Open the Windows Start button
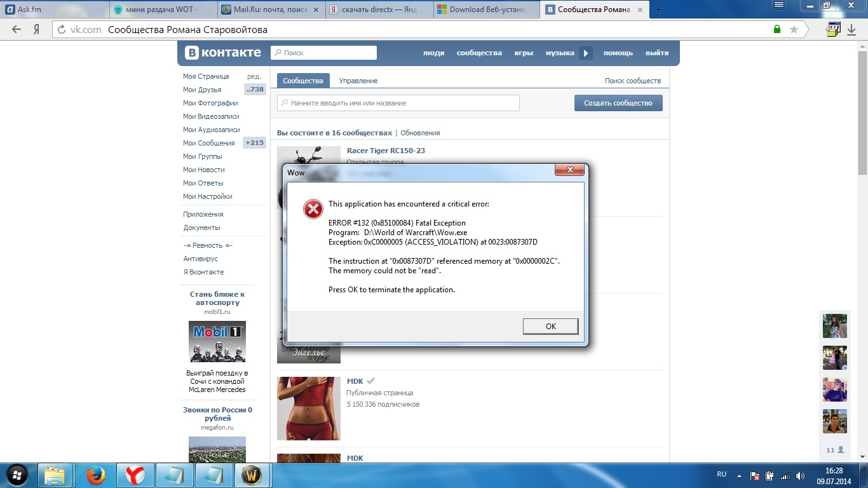Image resolution: width=868 pixels, height=488 pixels. click(17, 474)
